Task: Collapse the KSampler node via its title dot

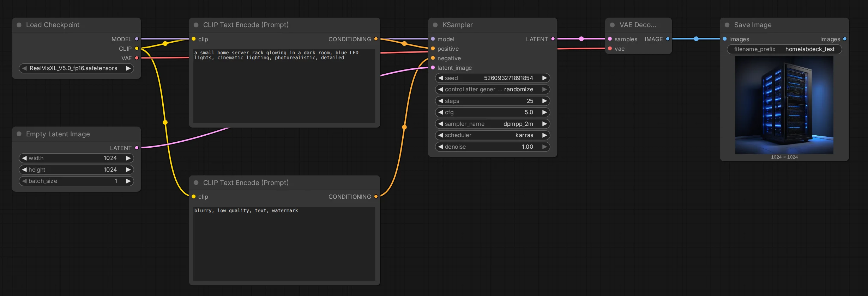Action: [435, 25]
